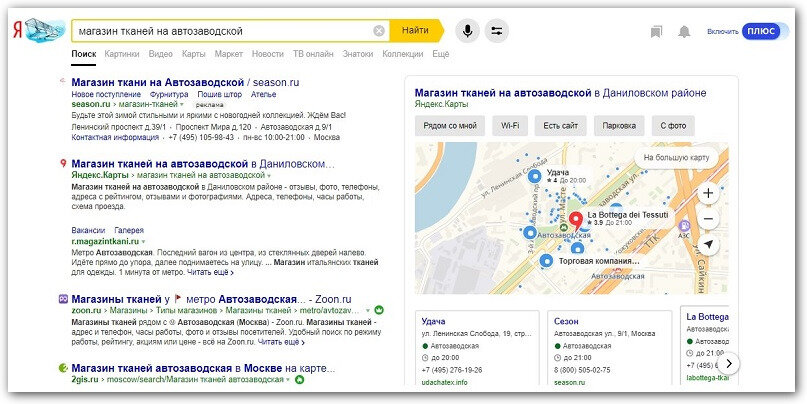Switch to Новости tab
Image resolution: width=807 pixels, height=404 pixels.
268,54
